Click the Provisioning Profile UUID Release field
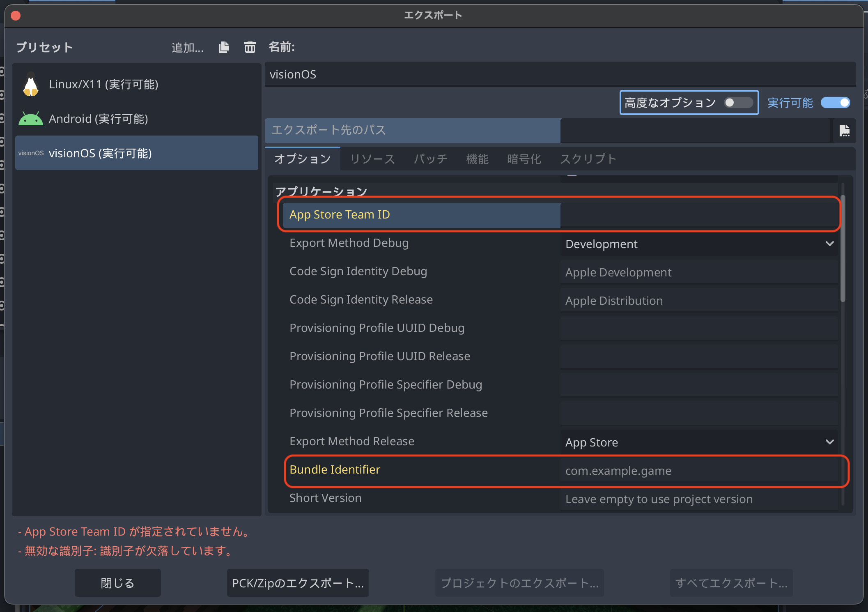This screenshot has width=868, height=612. click(x=699, y=357)
